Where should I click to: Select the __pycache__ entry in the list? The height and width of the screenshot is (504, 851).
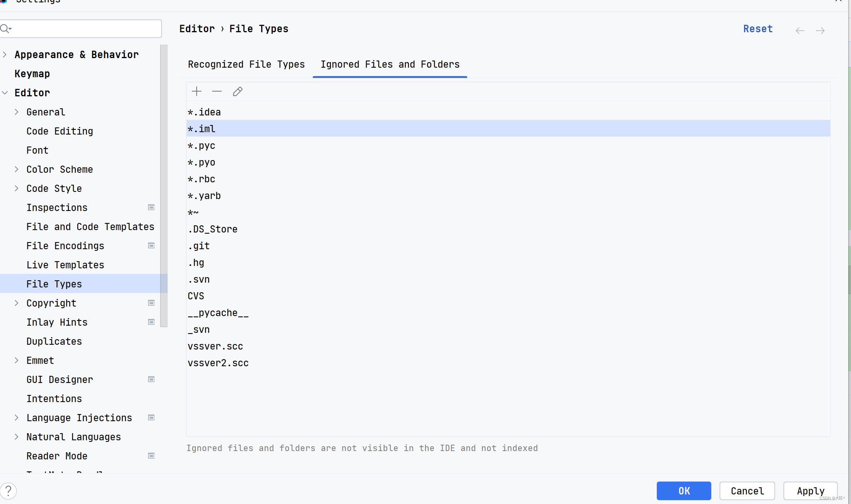pyautogui.click(x=218, y=313)
